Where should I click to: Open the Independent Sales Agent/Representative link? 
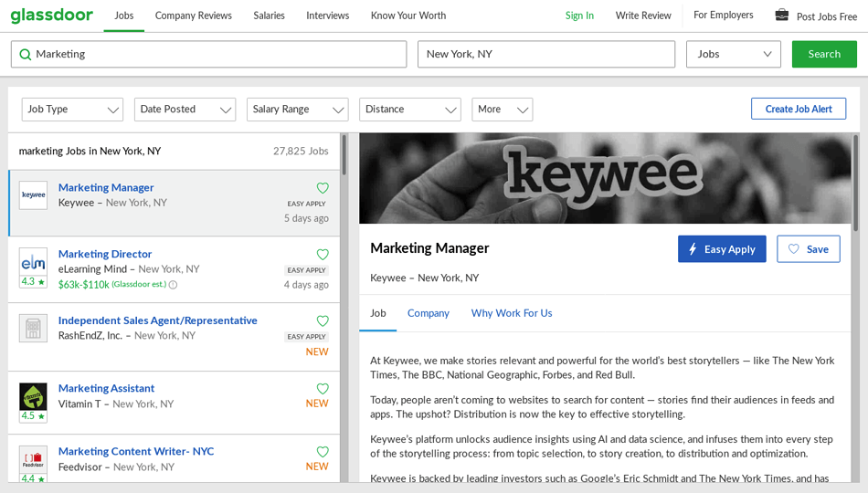158,320
